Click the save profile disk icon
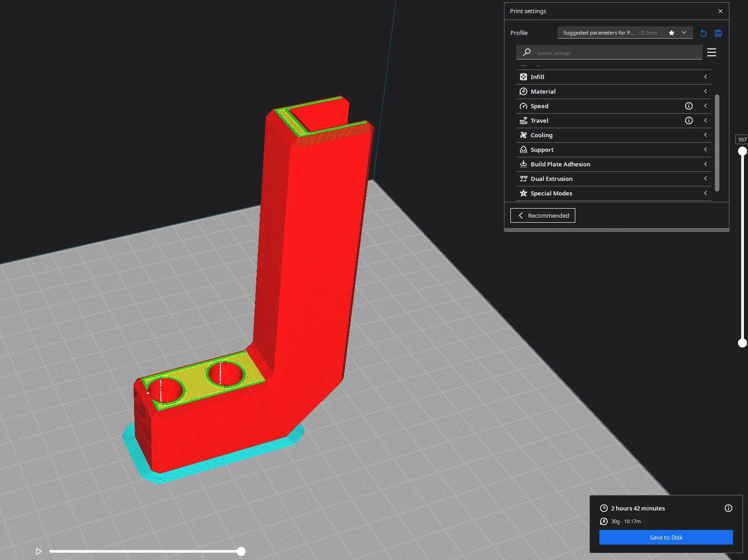 (x=718, y=33)
